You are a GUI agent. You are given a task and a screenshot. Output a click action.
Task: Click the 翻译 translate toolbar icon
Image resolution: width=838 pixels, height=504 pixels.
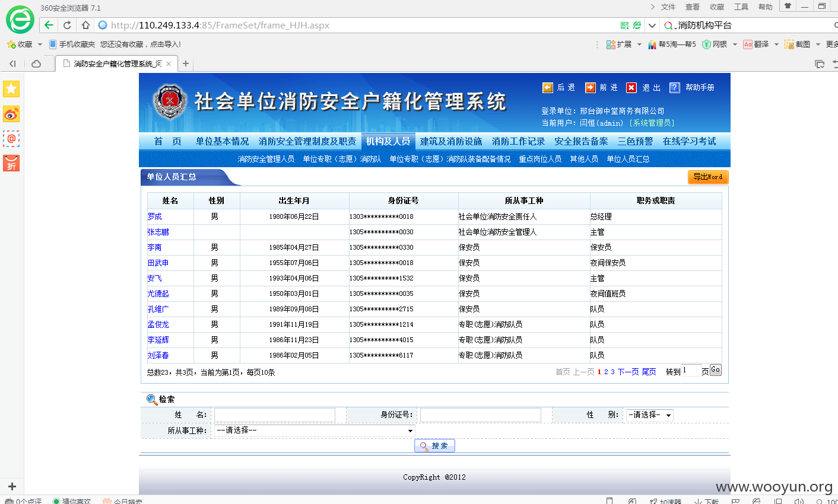pyautogui.click(x=748, y=44)
